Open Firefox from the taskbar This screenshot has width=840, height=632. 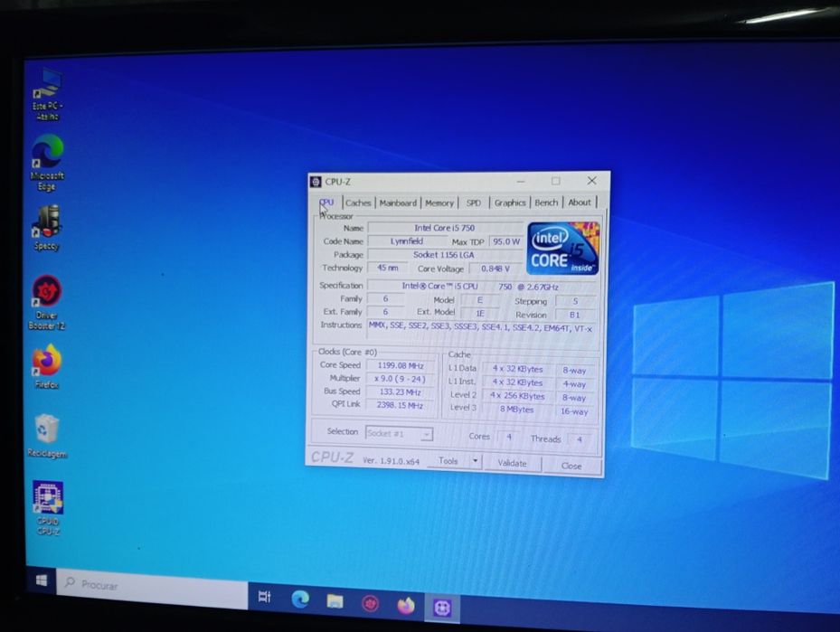[x=406, y=606]
